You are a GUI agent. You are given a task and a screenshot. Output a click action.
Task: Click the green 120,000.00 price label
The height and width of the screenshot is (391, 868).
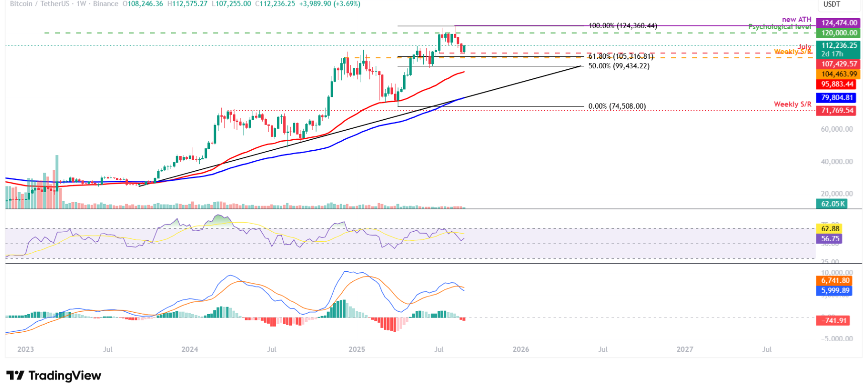pyautogui.click(x=838, y=33)
